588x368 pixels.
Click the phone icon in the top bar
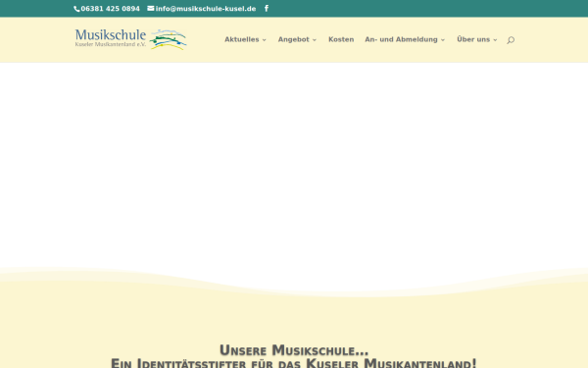[x=76, y=9]
